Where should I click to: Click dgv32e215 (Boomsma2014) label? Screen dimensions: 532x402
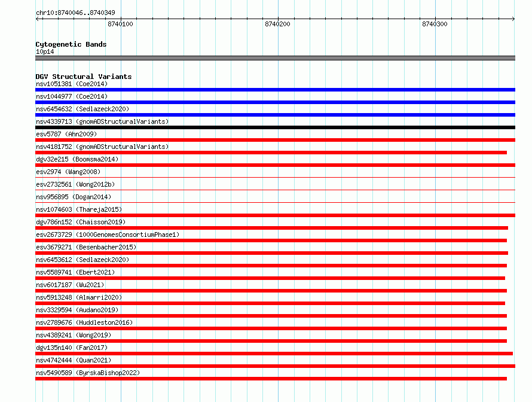pos(77,159)
